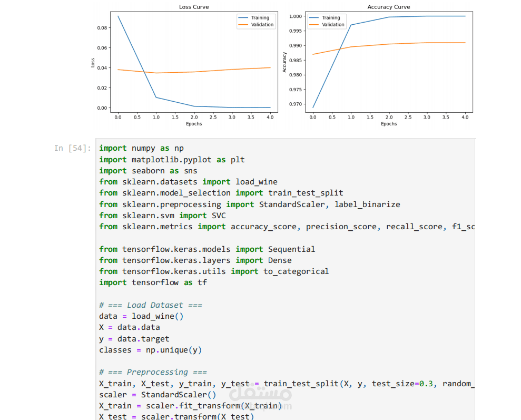Click the Validation label in Loss Curve legend

pos(262,24)
